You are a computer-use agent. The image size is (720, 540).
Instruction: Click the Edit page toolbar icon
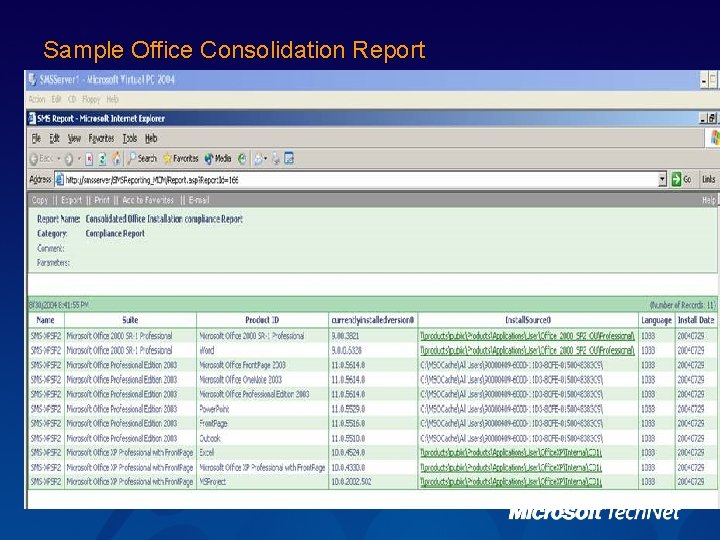[289, 159]
